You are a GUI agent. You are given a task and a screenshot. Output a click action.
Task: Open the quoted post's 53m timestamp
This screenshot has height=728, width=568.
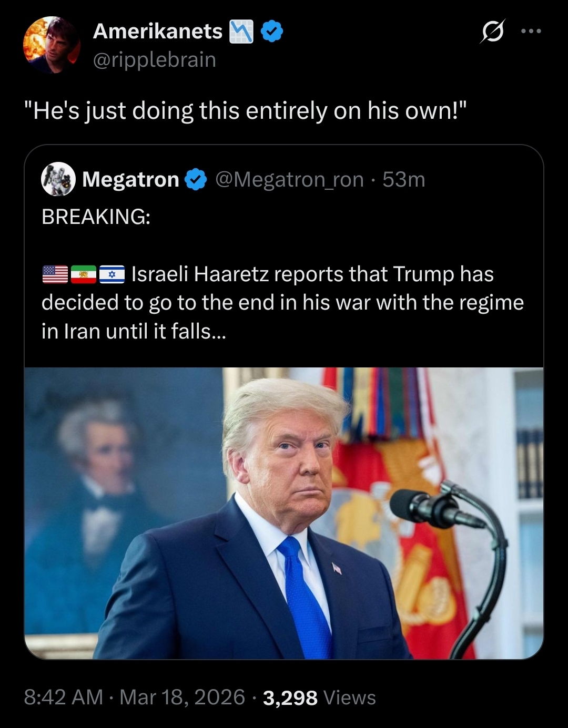click(x=404, y=180)
